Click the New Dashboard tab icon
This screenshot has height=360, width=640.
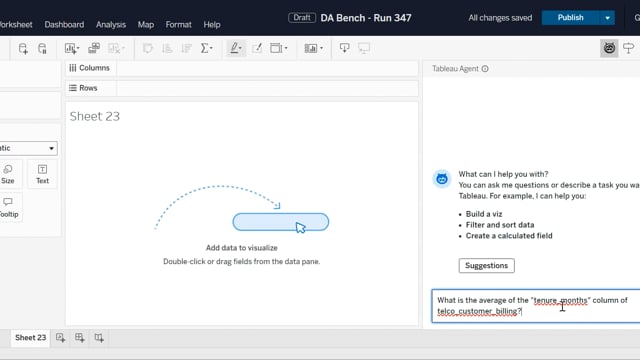click(80, 338)
